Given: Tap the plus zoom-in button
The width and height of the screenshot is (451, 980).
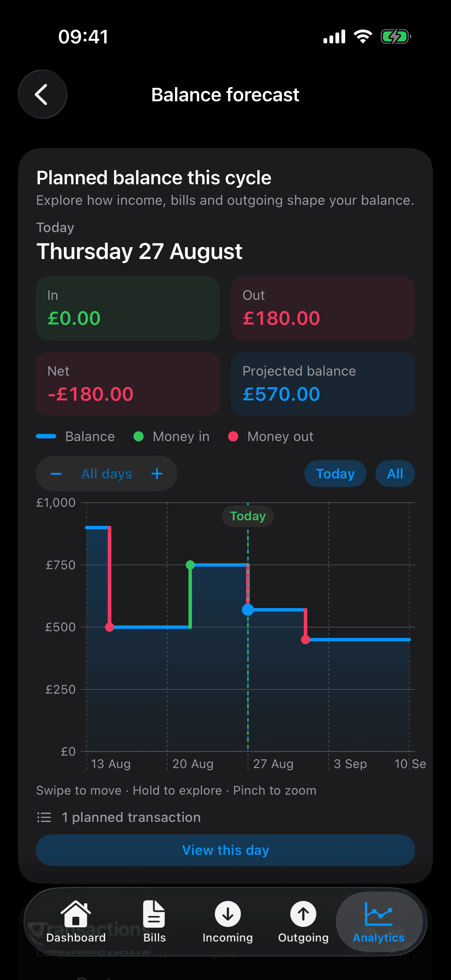Looking at the screenshot, I should pos(157,474).
